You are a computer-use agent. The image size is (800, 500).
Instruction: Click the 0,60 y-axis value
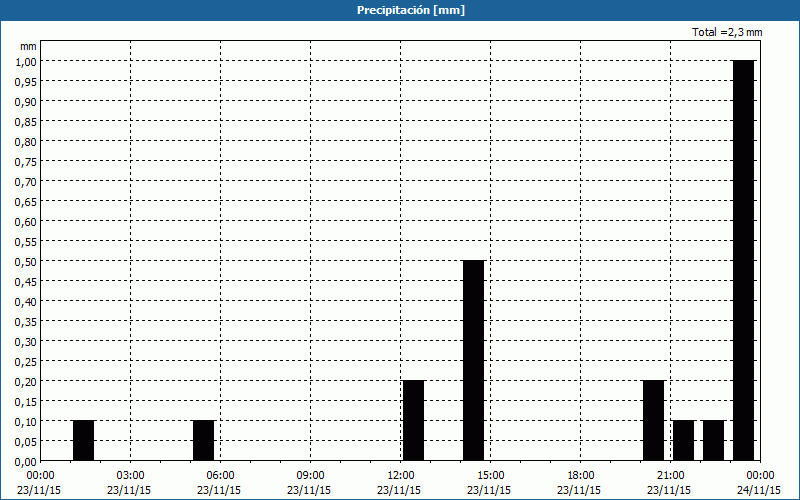(x=26, y=221)
